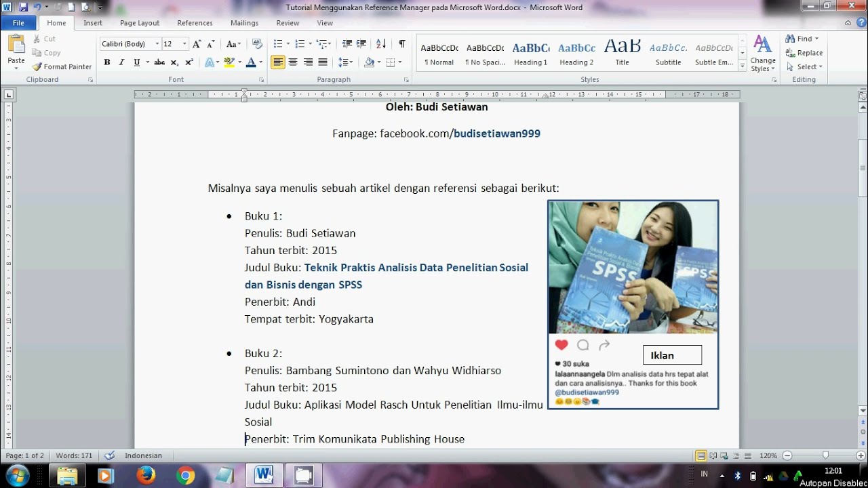
Task: Click the Text Effects icon
Action: coord(210,62)
